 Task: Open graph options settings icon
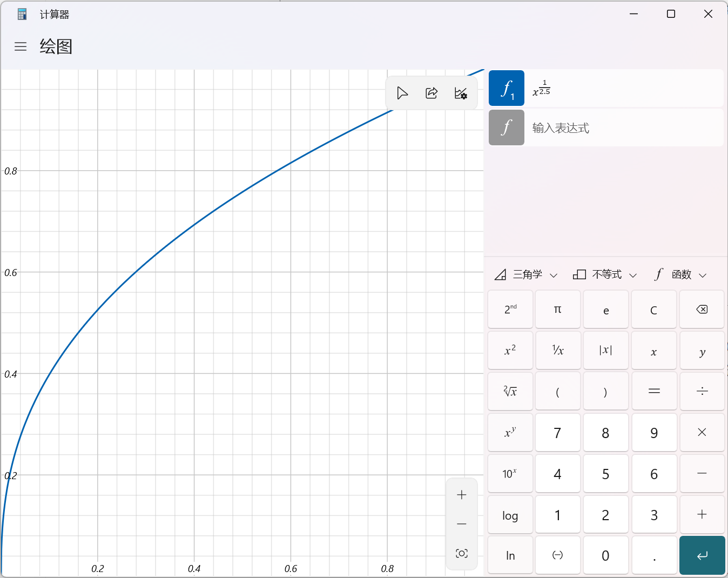(461, 93)
